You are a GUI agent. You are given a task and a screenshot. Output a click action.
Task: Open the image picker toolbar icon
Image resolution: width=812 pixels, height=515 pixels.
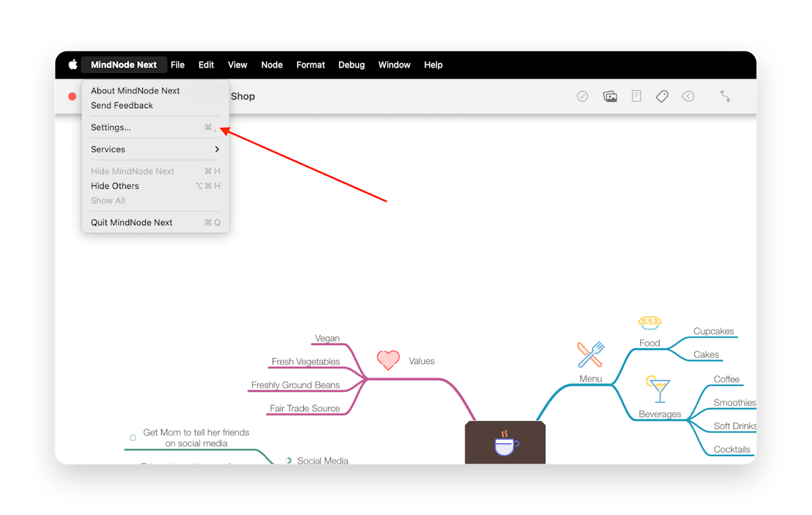pyautogui.click(x=610, y=96)
